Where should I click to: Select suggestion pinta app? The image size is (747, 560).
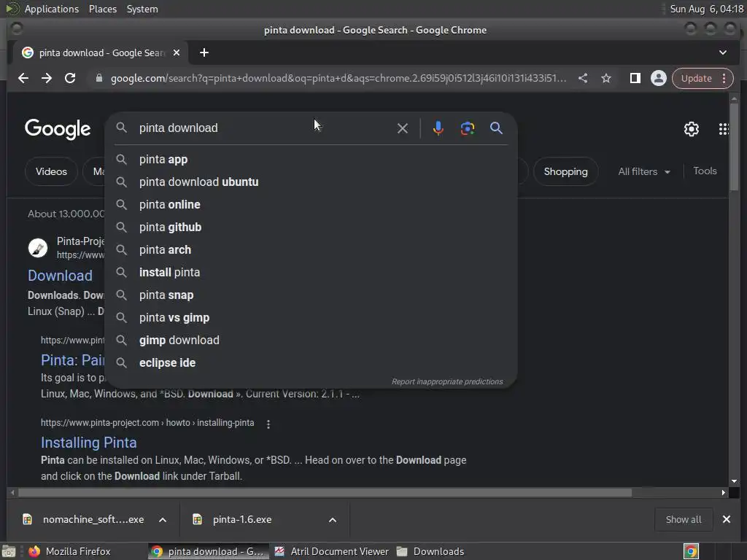(311, 160)
